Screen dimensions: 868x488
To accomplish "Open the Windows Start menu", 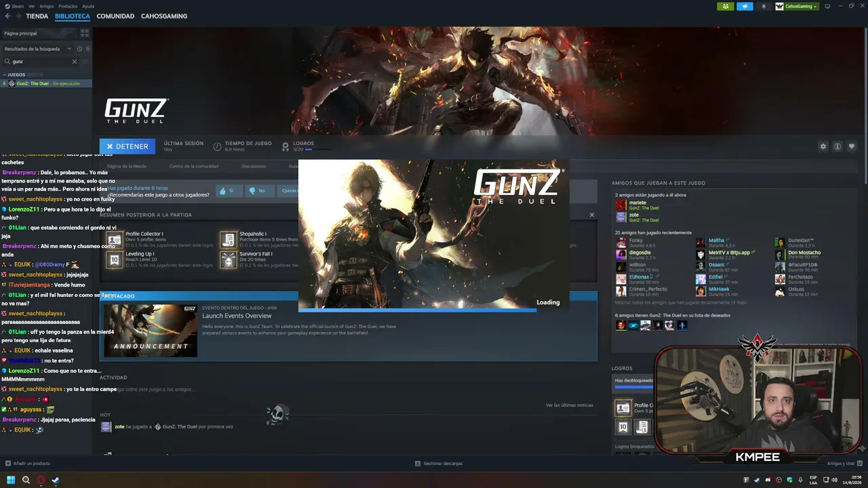I will click(x=11, y=481).
